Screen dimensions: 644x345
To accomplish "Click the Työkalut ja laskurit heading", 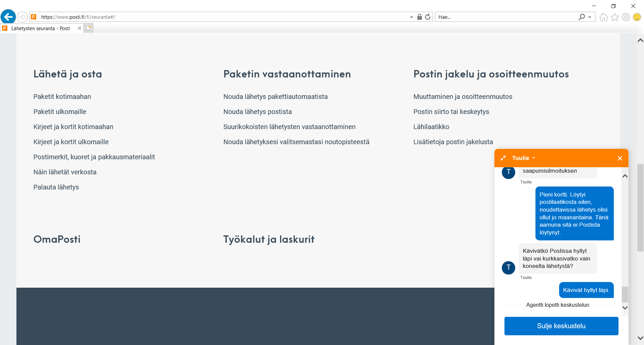I will [x=269, y=239].
